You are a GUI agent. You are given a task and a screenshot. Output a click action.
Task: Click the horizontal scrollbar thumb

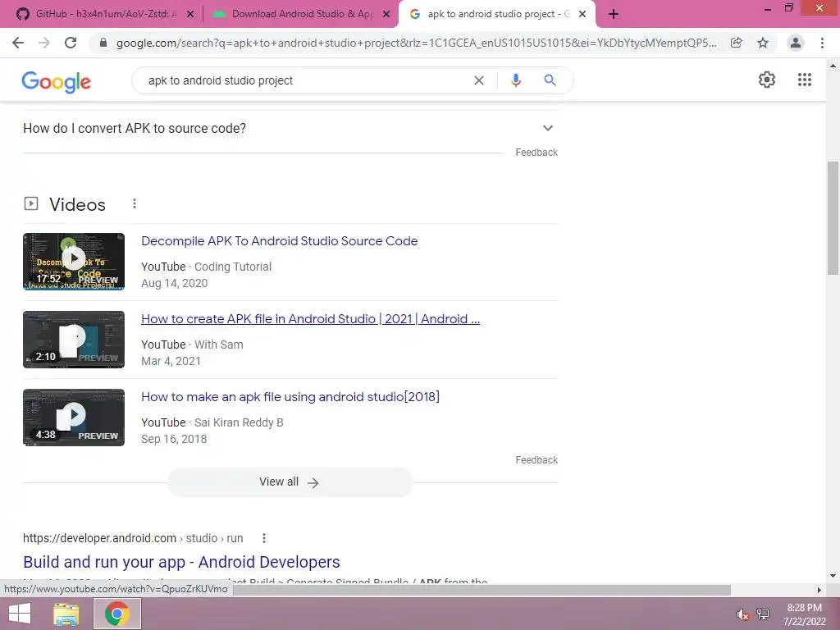click(x=482, y=590)
